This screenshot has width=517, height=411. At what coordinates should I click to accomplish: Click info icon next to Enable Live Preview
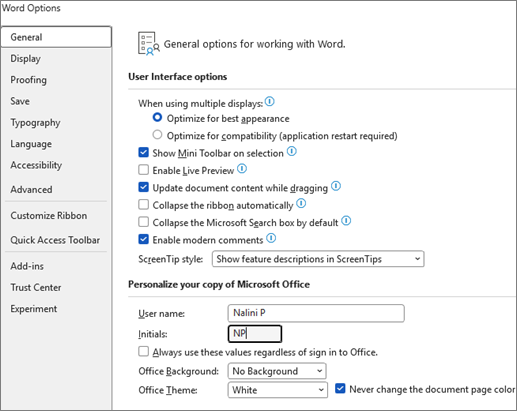(242, 169)
